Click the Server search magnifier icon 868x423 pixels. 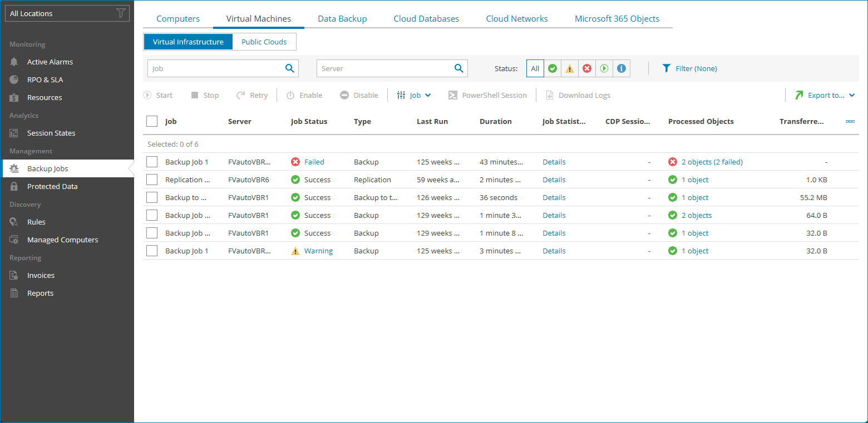pyautogui.click(x=458, y=68)
